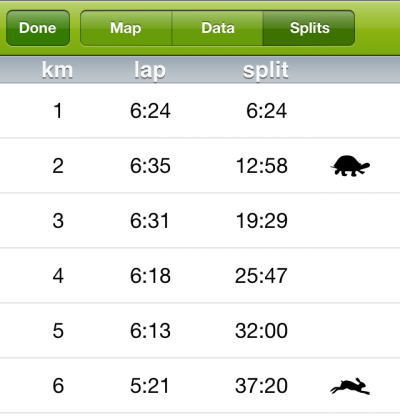This screenshot has height=418, width=400.
Task: Select kilometer 3 row number
Action: point(58,221)
